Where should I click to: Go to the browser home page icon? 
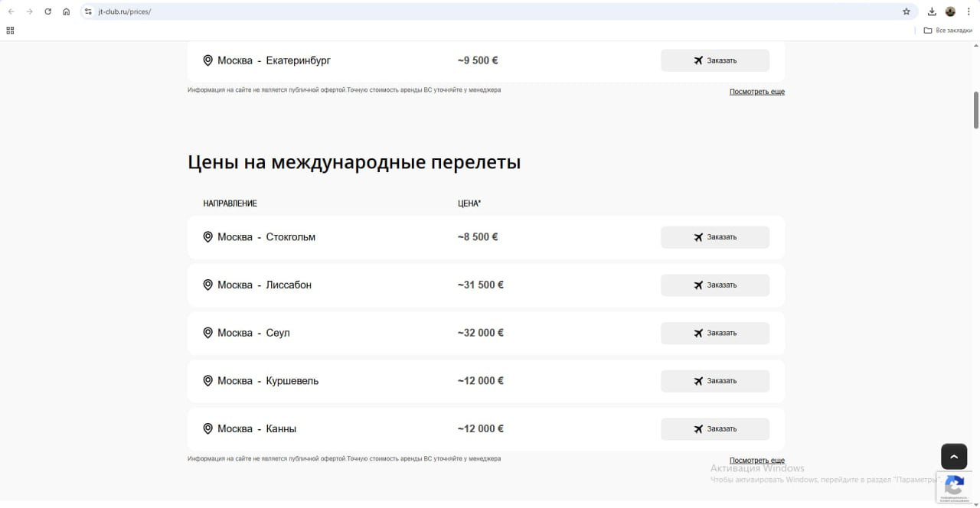coord(67,11)
